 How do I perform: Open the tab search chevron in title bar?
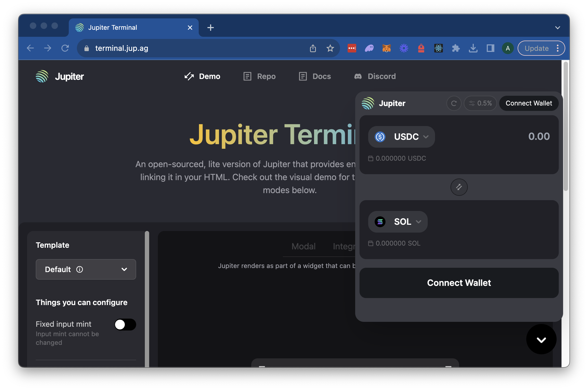558,28
